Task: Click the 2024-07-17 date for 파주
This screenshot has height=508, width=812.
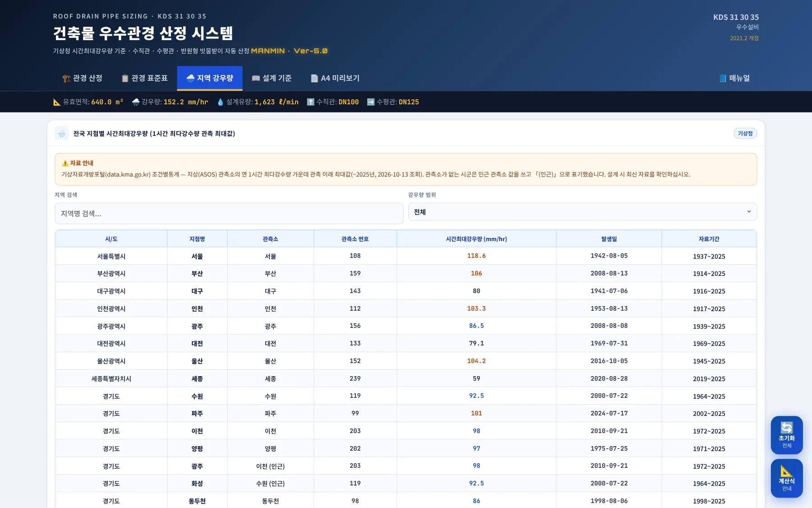Action: click(x=609, y=414)
